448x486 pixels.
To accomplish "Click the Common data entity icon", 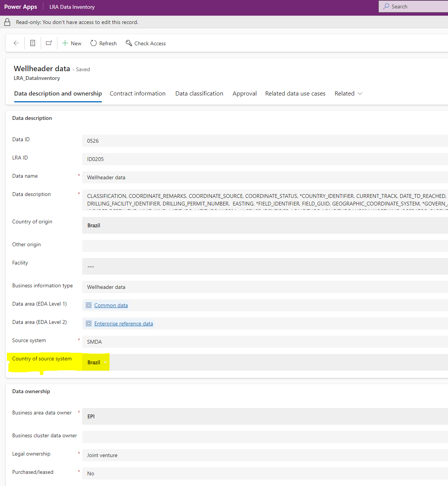I will pyautogui.click(x=89, y=305).
